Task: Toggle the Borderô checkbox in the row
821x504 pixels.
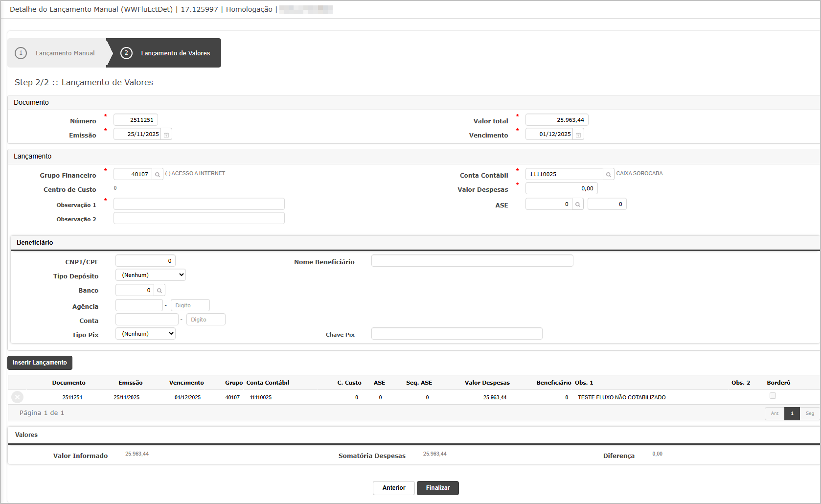Action: [773, 396]
